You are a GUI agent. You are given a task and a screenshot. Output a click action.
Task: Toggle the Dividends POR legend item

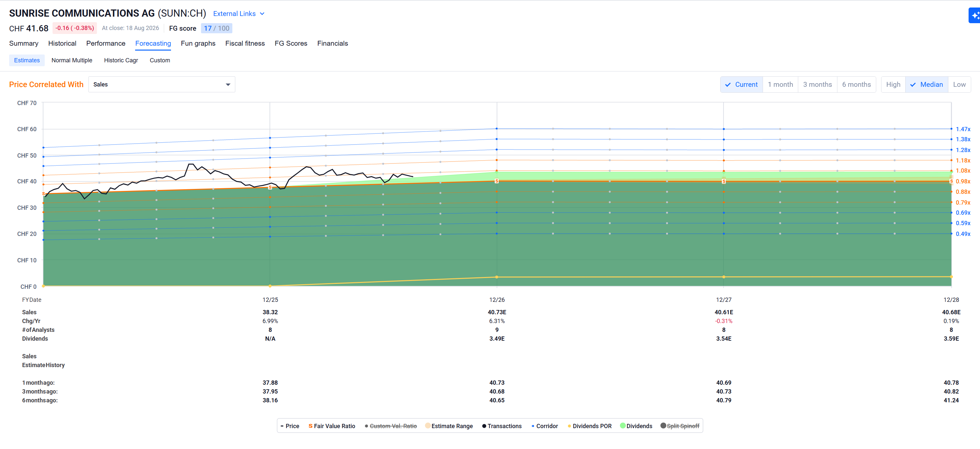pyautogui.click(x=590, y=426)
